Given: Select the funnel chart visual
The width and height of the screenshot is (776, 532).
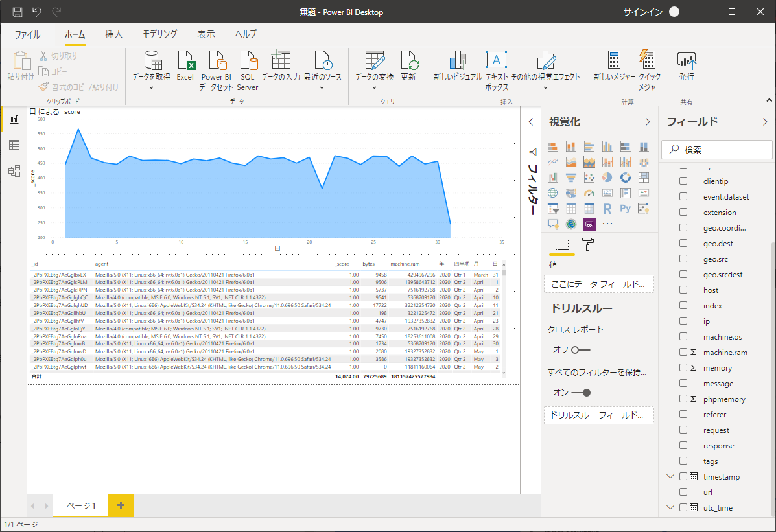Looking at the screenshot, I should [571, 177].
